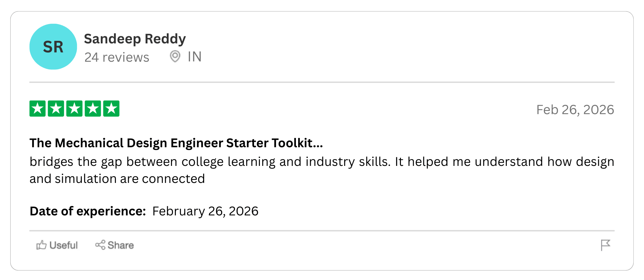
Task: Click the thumbs-up icon
Action: [41, 245]
